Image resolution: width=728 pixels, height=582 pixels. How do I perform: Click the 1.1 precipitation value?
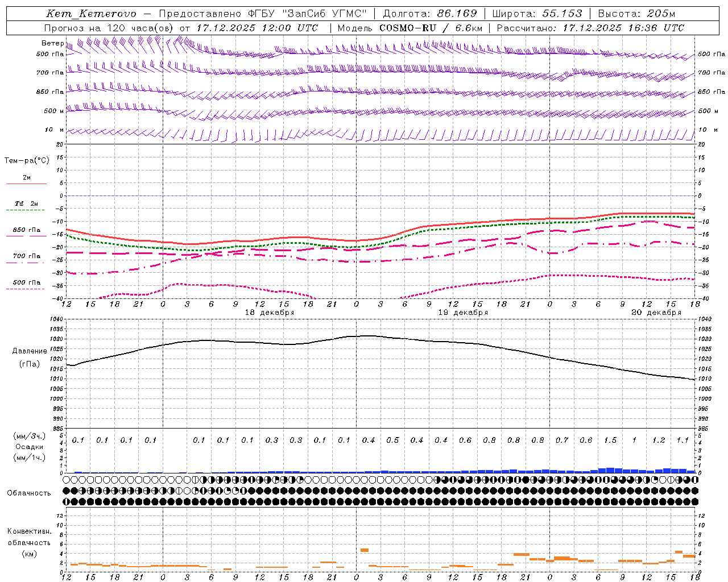[682, 440]
